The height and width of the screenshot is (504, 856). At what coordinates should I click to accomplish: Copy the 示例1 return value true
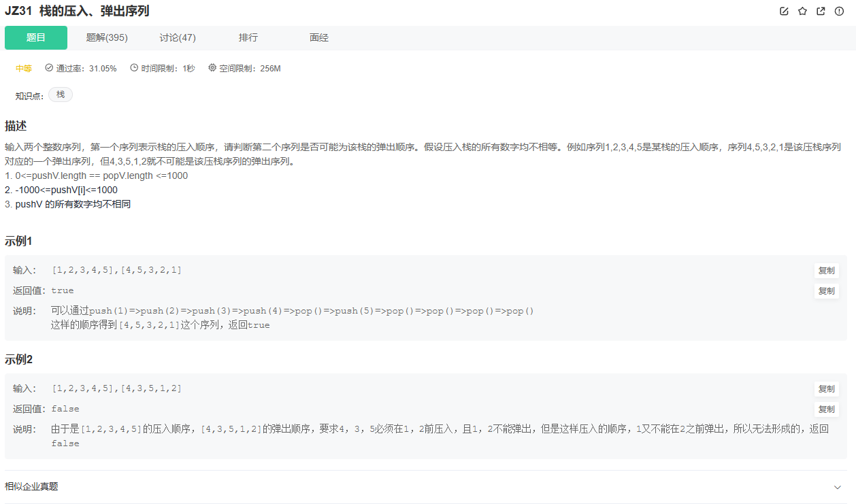coord(826,291)
